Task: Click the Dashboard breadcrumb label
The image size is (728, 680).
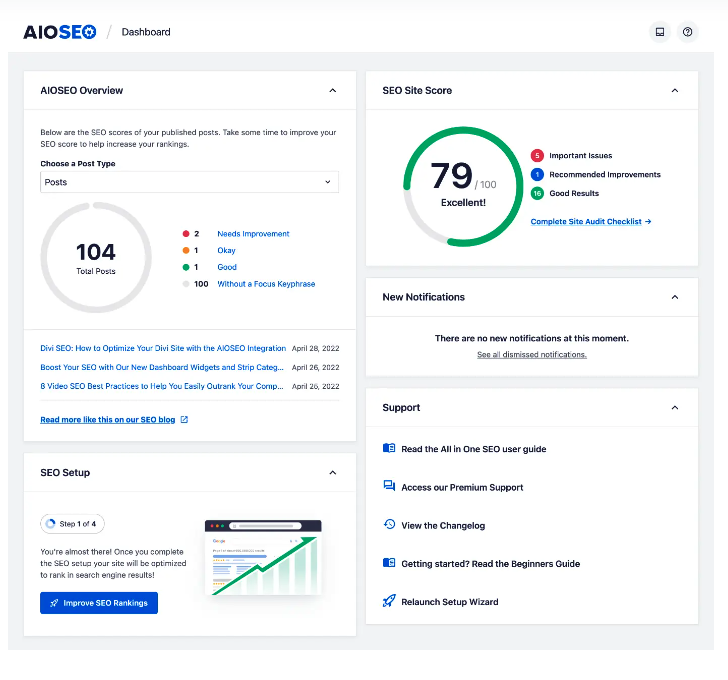Action: pos(146,32)
